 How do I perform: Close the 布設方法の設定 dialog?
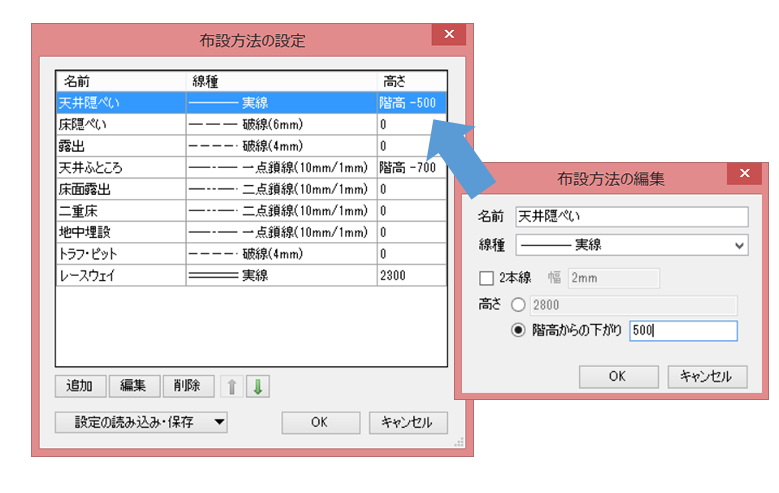pyautogui.click(x=449, y=34)
